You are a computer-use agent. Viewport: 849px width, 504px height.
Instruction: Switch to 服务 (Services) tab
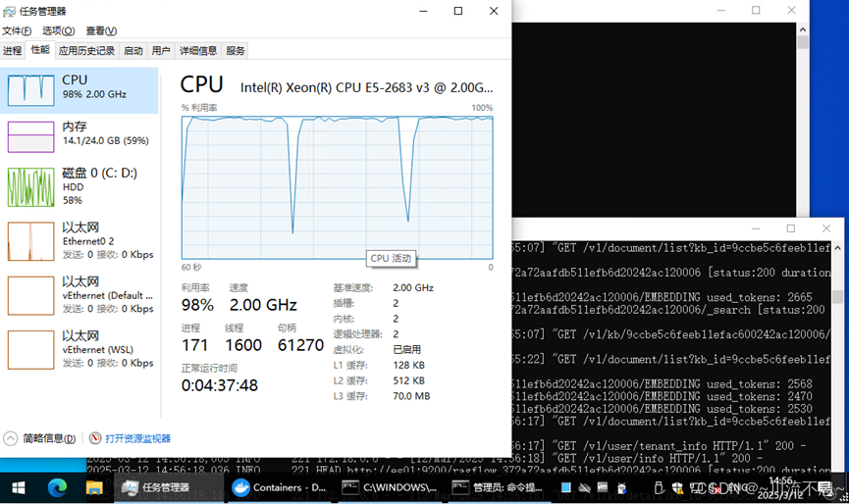pyautogui.click(x=236, y=51)
